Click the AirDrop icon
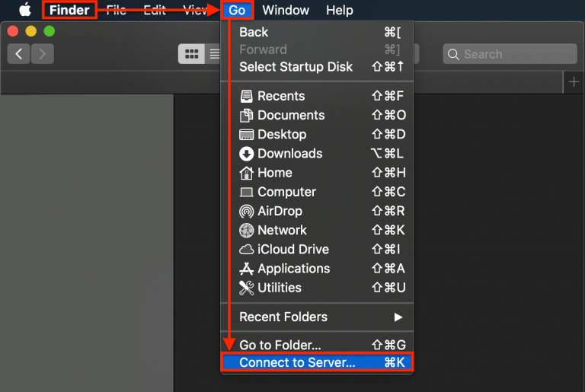The height and width of the screenshot is (392, 585). coord(246,212)
